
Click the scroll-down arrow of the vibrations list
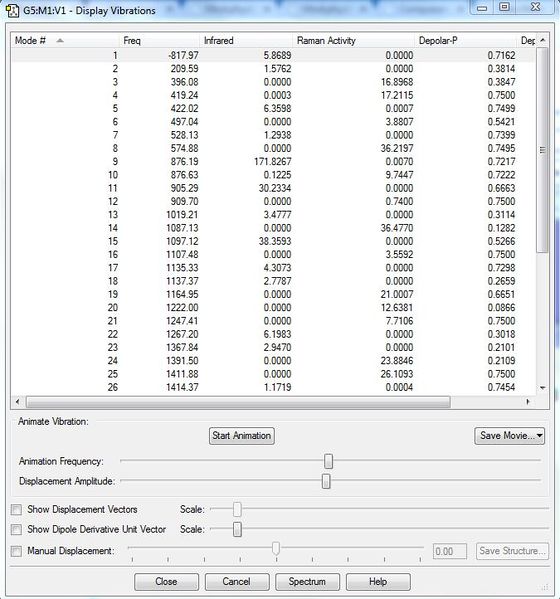tap(543, 388)
